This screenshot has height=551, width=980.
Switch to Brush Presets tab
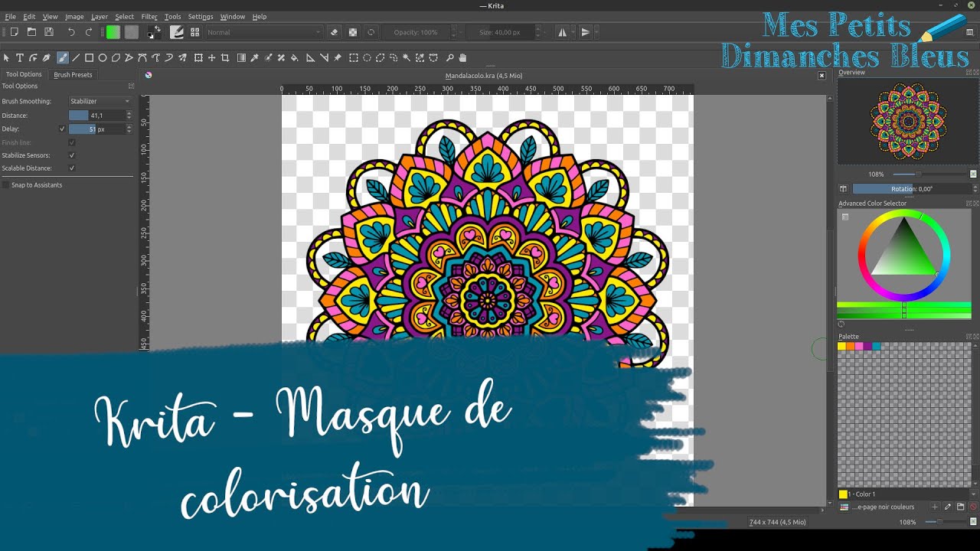click(73, 74)
